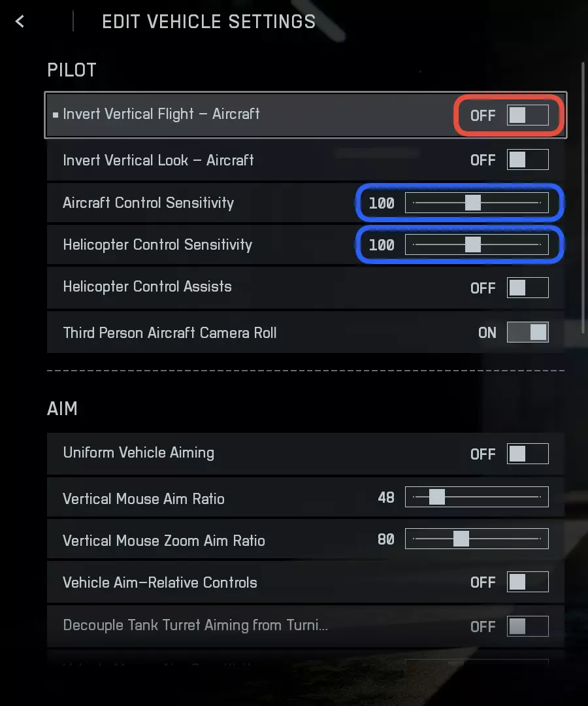Toggle Invert Vertical Look – Aircraft switch

(527, 160)
